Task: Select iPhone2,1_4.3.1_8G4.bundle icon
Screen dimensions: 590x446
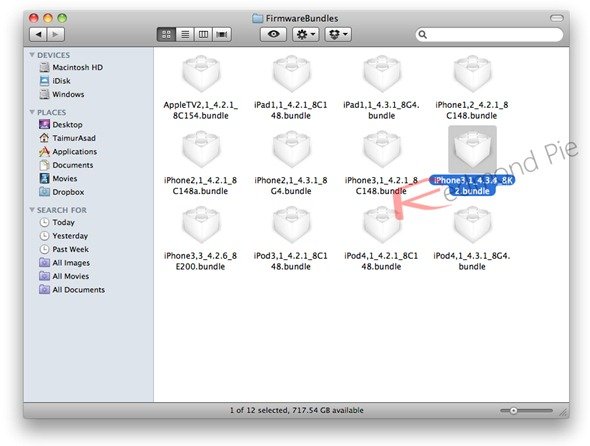Action: click(x=291, y=149)
